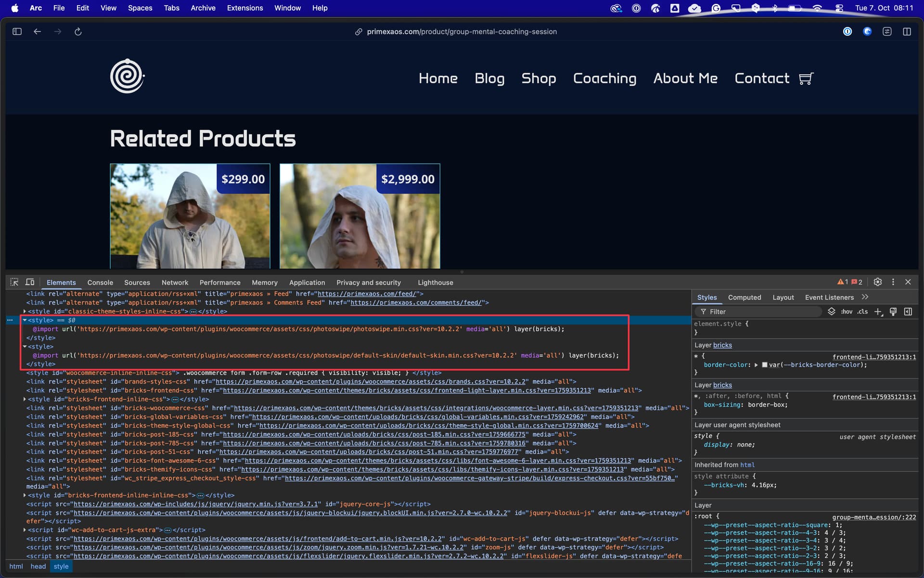
Task: Switch to the Console tab
Action: click(x=100, y=283)
